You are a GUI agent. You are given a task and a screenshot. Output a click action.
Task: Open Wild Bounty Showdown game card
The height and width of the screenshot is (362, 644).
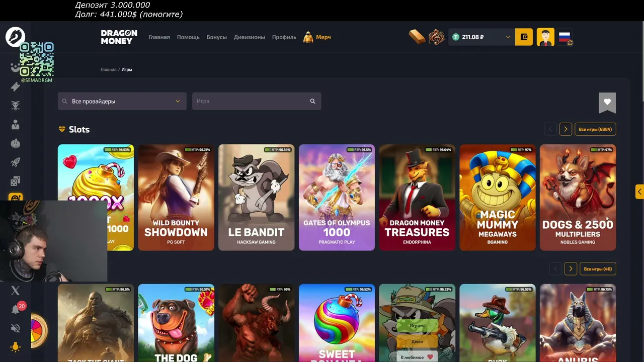176,197
